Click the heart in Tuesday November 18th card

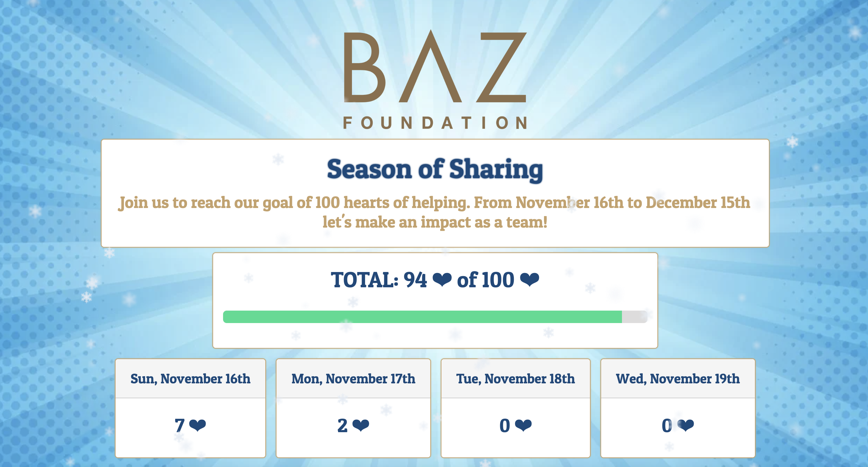coord(523,425)
